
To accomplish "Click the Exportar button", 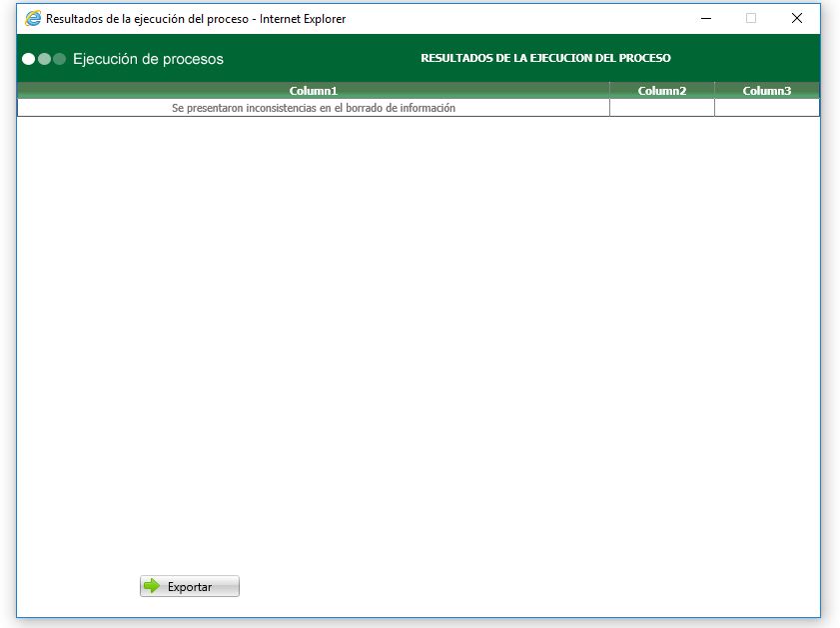I will click(x=190, y=586).
